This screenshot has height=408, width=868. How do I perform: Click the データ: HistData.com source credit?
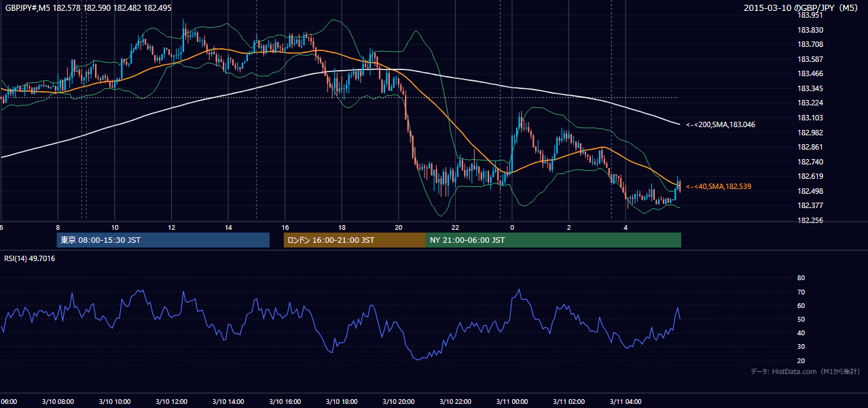(x=805, y=371)
